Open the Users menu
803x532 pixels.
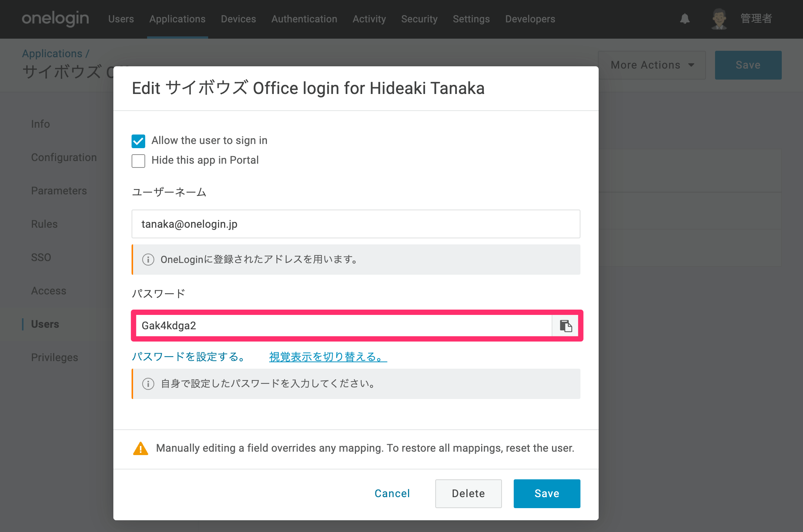tap(121, 19)
